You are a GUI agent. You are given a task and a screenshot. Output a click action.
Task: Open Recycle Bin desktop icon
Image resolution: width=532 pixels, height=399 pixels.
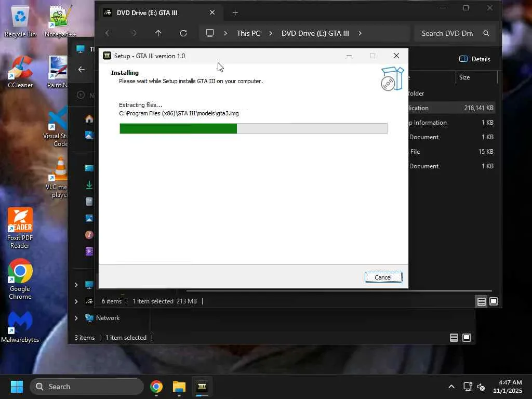(20, 22)
